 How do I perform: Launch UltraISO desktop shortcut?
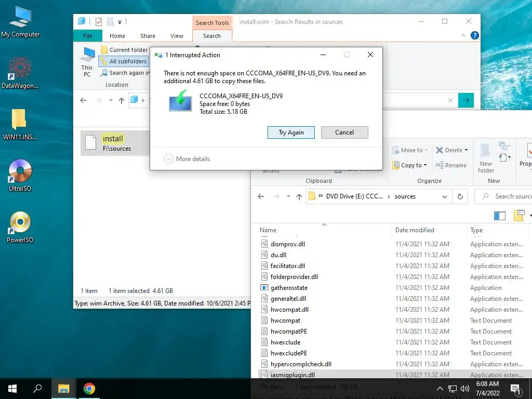pyautogui.click(x=20, y=175)
